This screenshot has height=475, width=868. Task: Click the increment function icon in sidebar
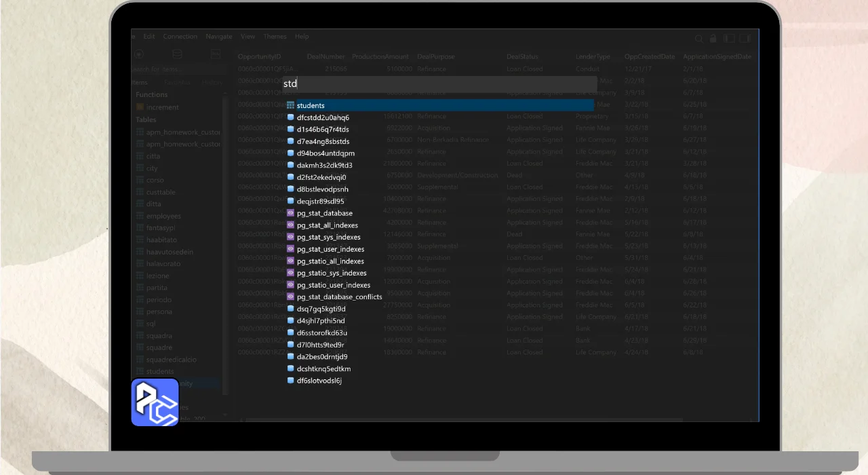coord(140,107)
